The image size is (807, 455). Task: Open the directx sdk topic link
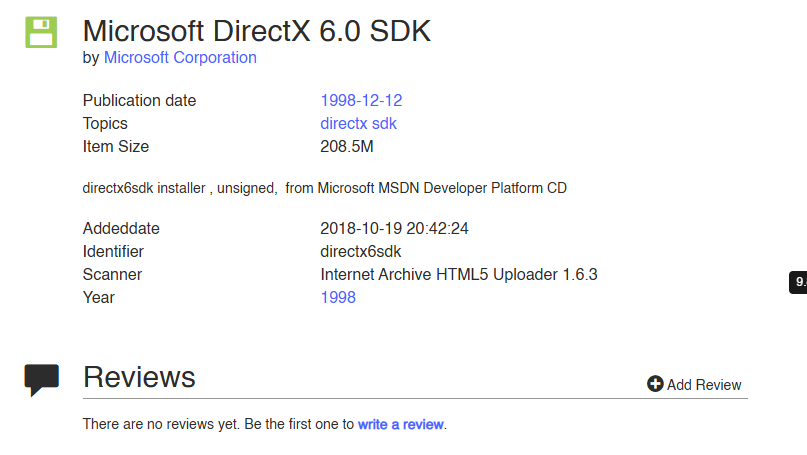coord(358,123)
